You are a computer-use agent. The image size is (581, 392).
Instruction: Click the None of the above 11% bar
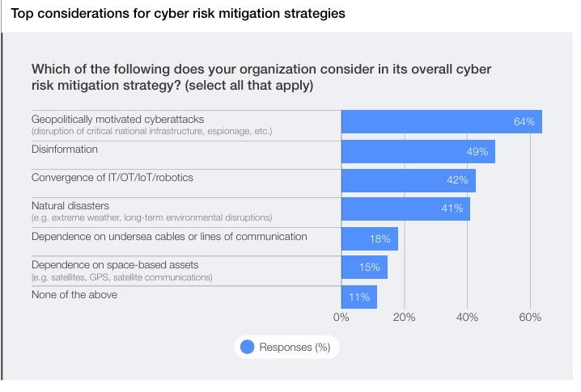coord(358,297)
